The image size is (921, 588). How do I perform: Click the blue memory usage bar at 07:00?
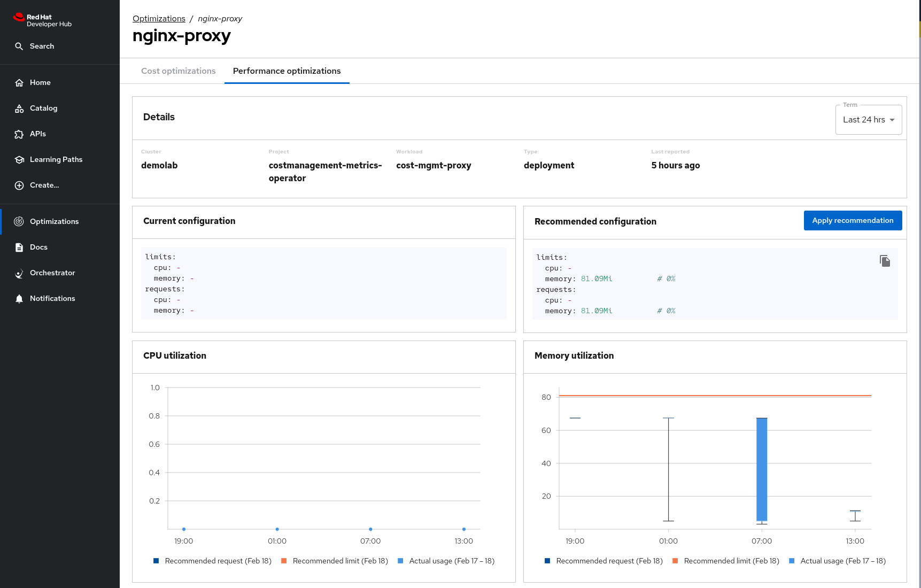[x=762, y=469]
